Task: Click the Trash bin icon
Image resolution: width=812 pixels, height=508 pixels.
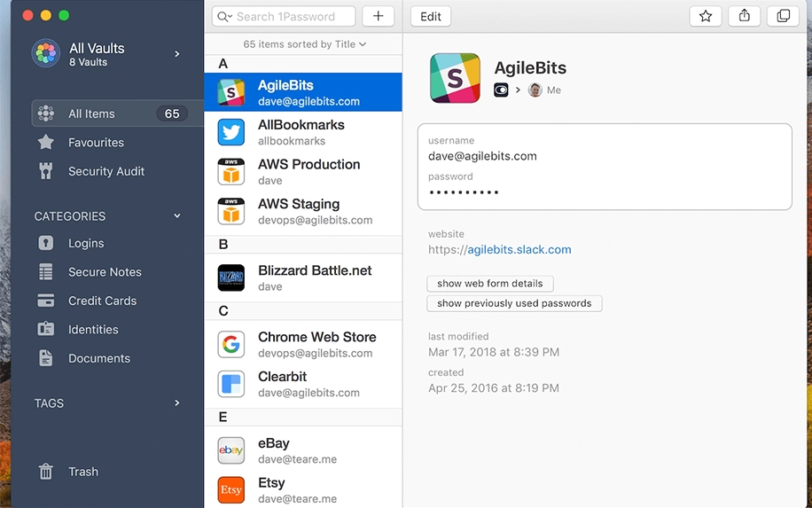Action: coord(45,472)
